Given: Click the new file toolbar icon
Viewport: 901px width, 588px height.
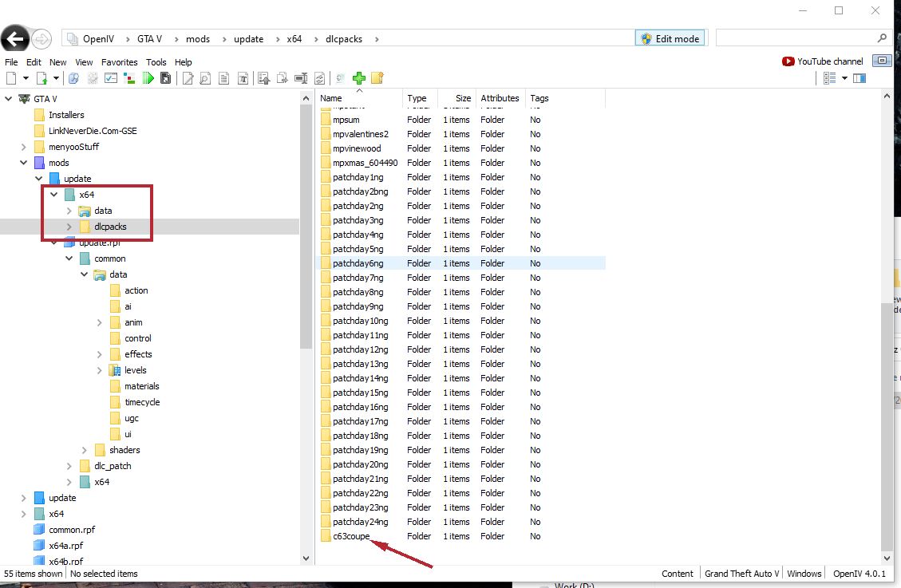Looking at the screenshot, I should [x=11, y=78].
